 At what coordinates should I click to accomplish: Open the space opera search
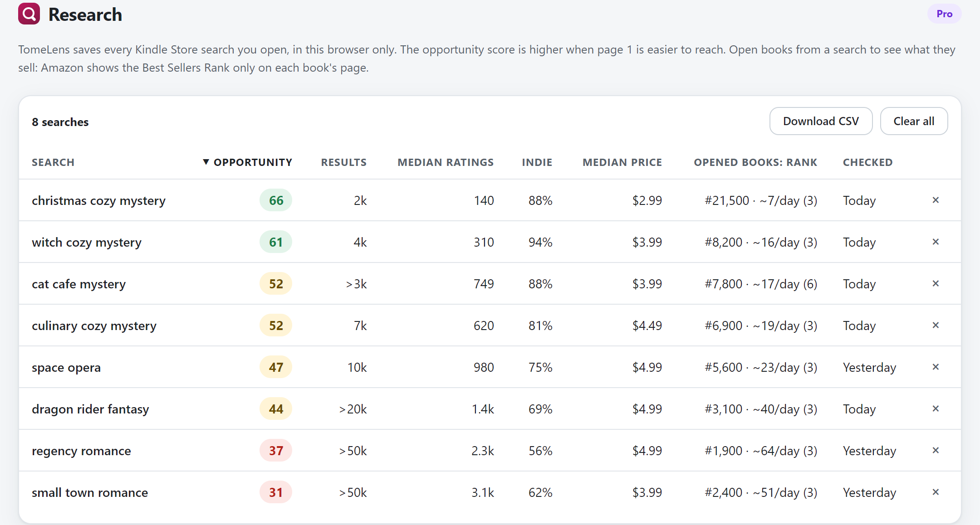(x=66, y=367)
